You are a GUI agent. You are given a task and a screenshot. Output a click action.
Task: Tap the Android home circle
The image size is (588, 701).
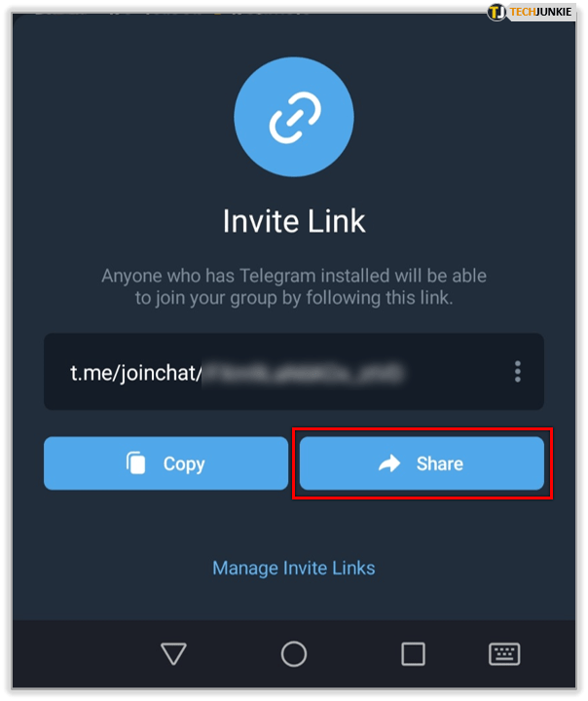pos(294,653)
